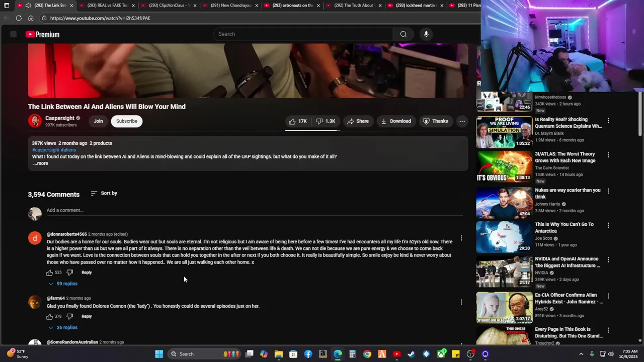The width and height of the screenshot is (644, 362).
Task: Open the d avatar of donnaroberts4565
Action: click(35, 238)
